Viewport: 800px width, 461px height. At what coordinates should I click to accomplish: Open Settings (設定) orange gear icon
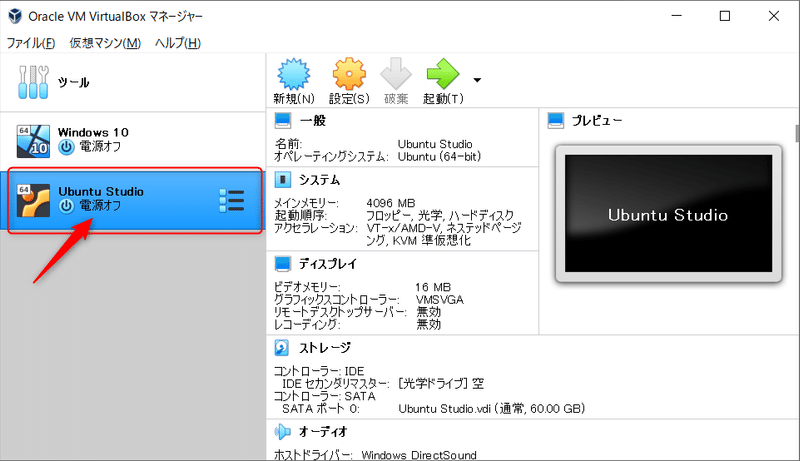349,74
